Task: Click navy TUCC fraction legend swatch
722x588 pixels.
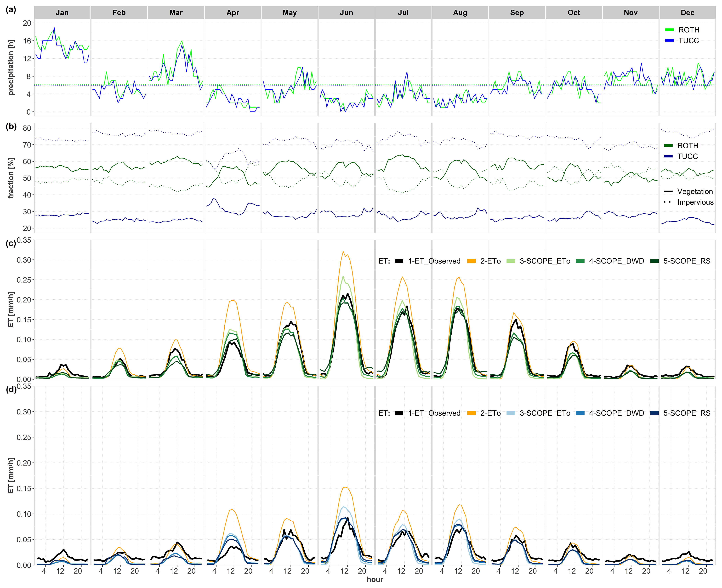Action: pyautogui.click(x=668, y=156)
